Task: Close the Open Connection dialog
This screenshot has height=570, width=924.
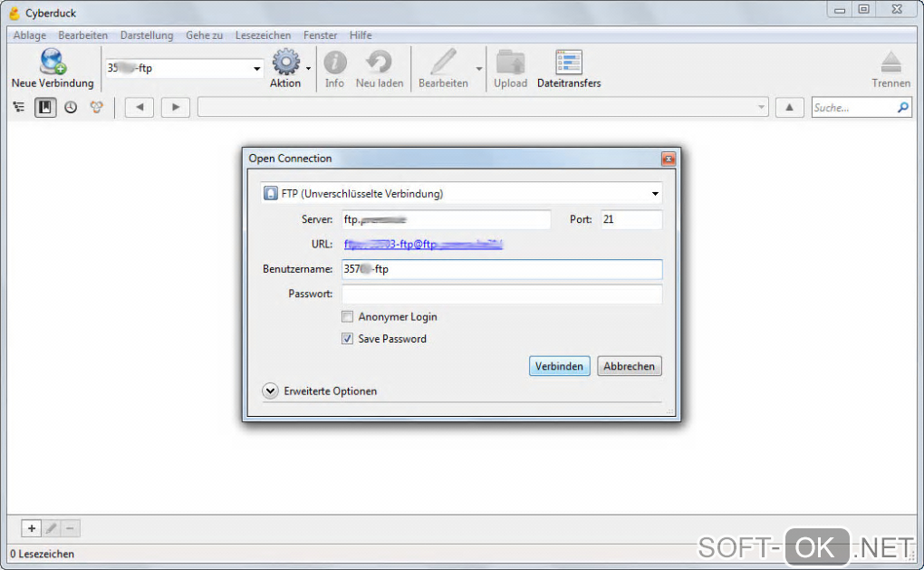Action: coord(669,159)
